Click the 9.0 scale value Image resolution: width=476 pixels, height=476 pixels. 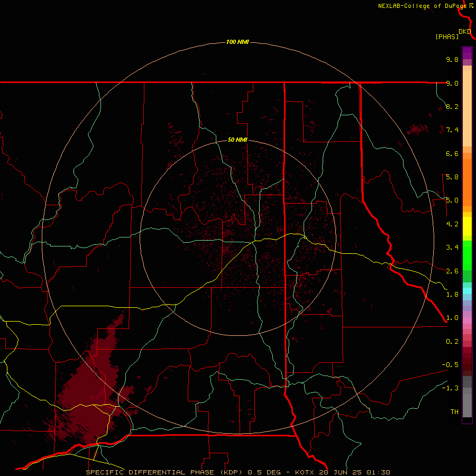click(x=452, y=83)
